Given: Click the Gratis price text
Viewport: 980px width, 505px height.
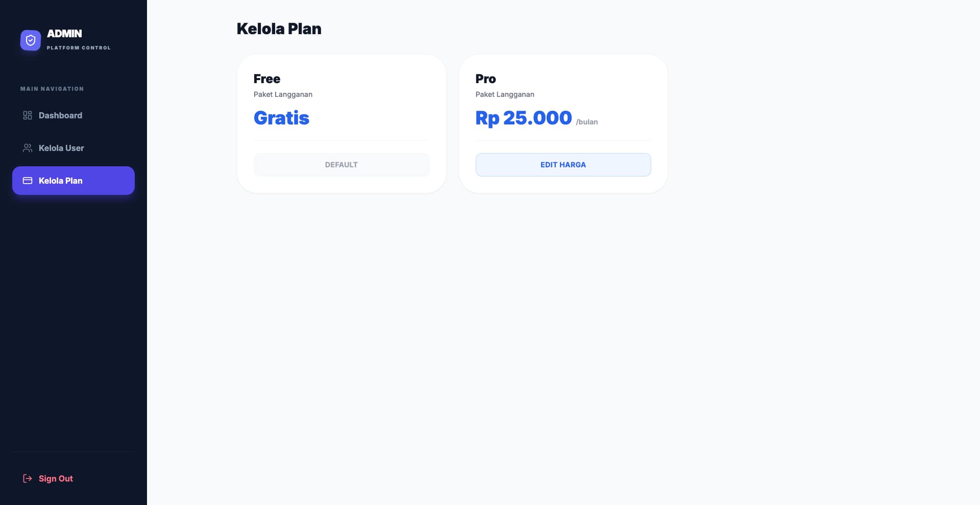Looking at the screenshot, I should [281, 118].
